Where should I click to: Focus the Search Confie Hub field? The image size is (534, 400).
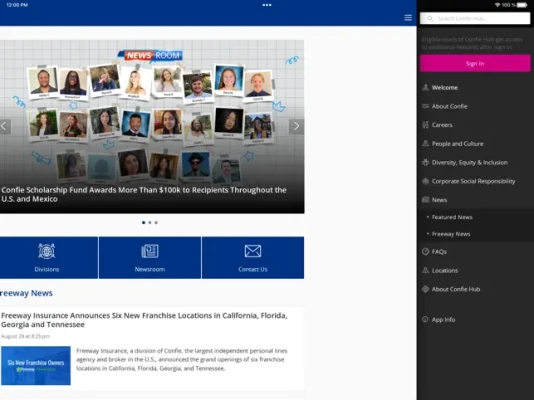coord(475,18)
